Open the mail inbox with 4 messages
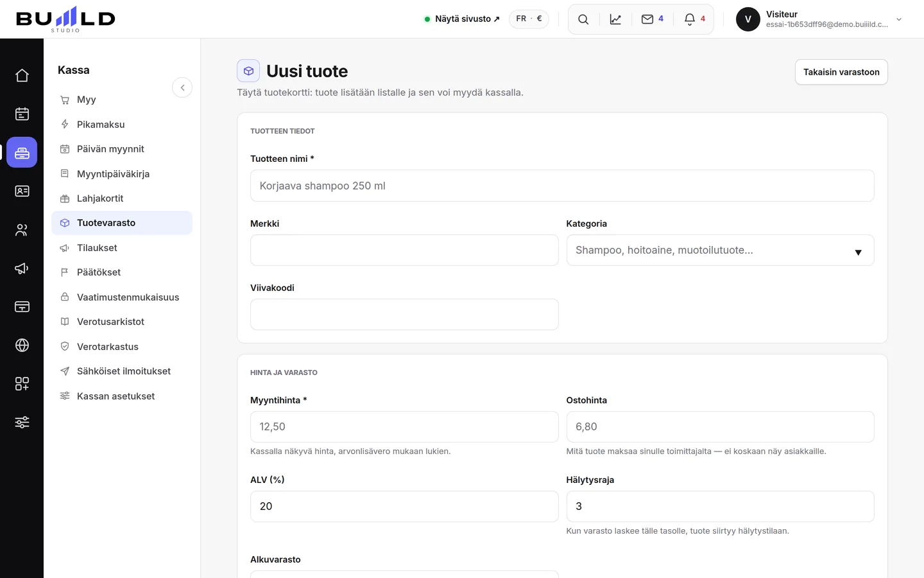The width and height of the screenshot is (924, 578). click(x=652, y=19)
